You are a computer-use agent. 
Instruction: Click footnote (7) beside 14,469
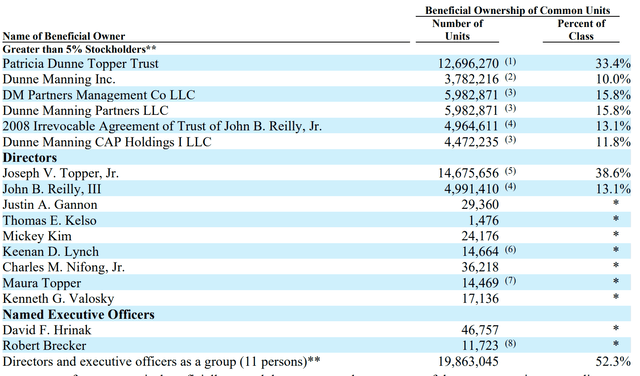pos(510,281)
